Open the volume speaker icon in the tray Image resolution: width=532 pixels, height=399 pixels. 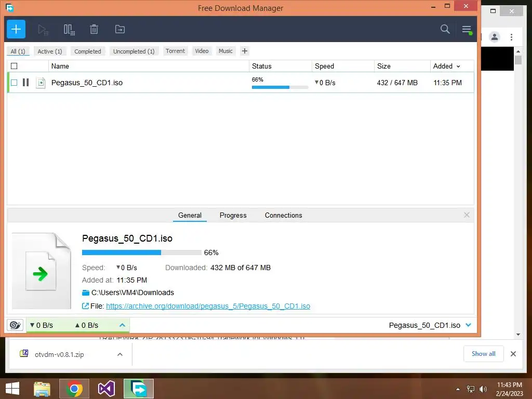click(x=483, y=389)
